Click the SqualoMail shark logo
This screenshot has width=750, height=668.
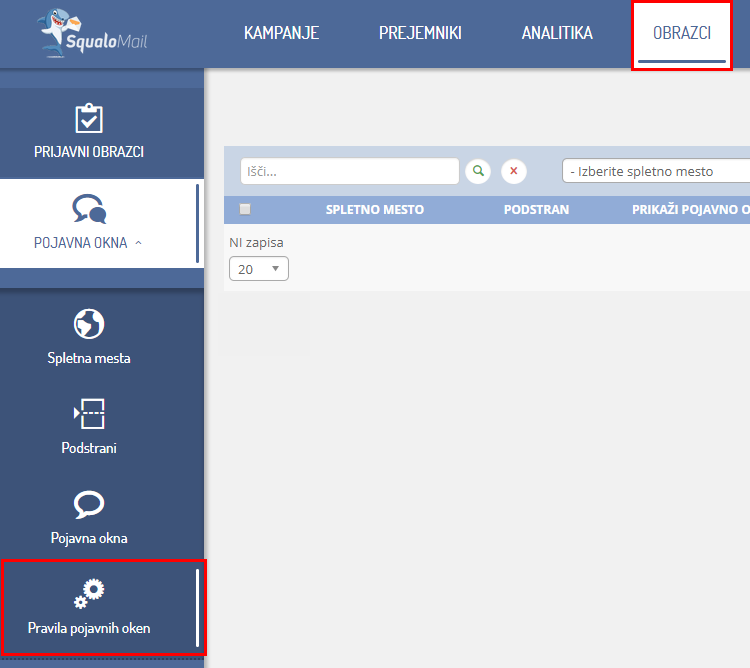[99, 34]
